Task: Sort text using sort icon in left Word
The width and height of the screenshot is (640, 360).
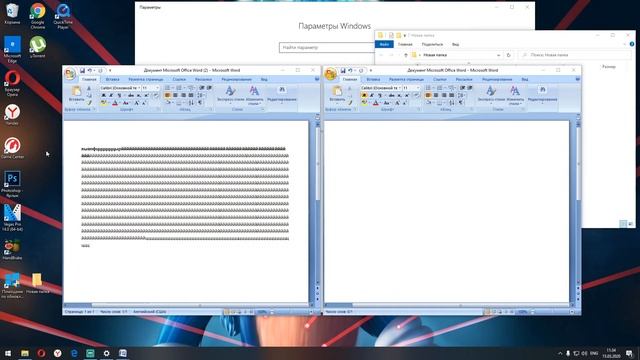Action: pos(191,103)
